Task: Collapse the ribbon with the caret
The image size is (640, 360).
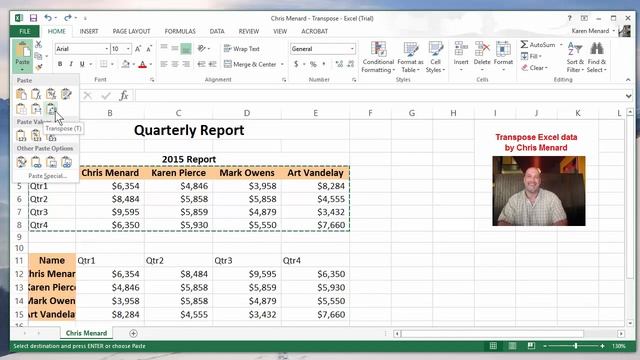Action: pos(628,80)
